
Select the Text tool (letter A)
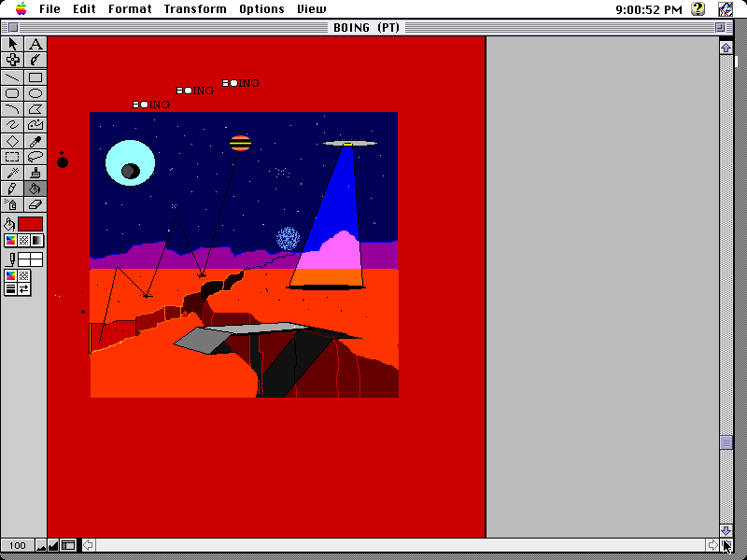click(35, 44)
